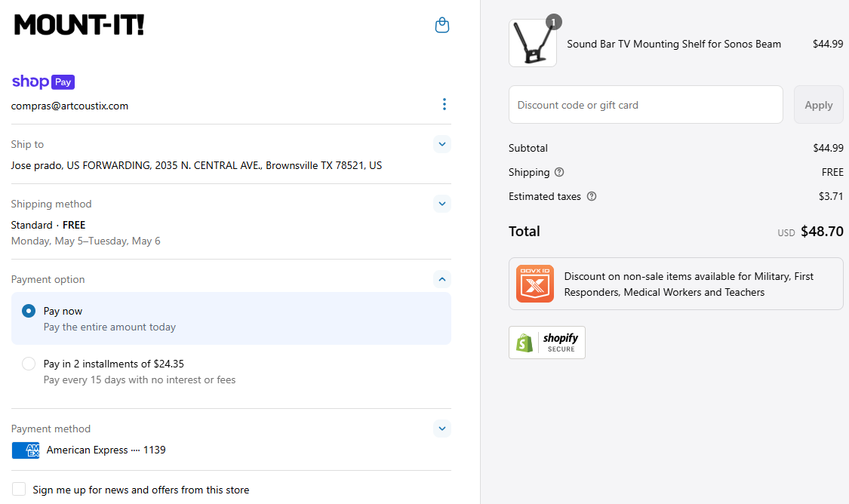Open the three-dot account options menu

click(444, 104)
